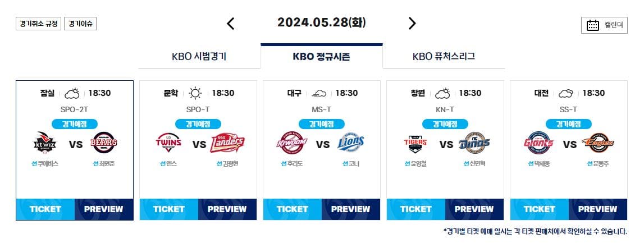The image size is (644, 243).
Task: Click the SSG Landers team logo
Action: click(227, 144)
